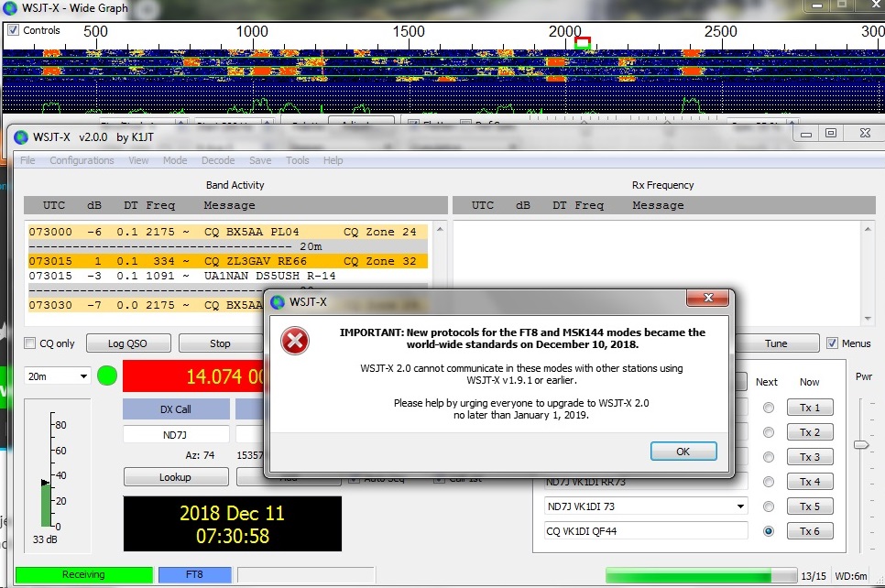Click the WSJT-X globe icon in main title bar
Screen dimensions: 885x588
(x=21, y=137)
